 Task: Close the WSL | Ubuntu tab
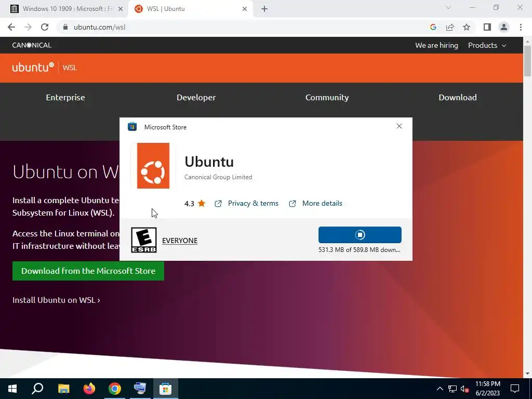click(245, 9)
